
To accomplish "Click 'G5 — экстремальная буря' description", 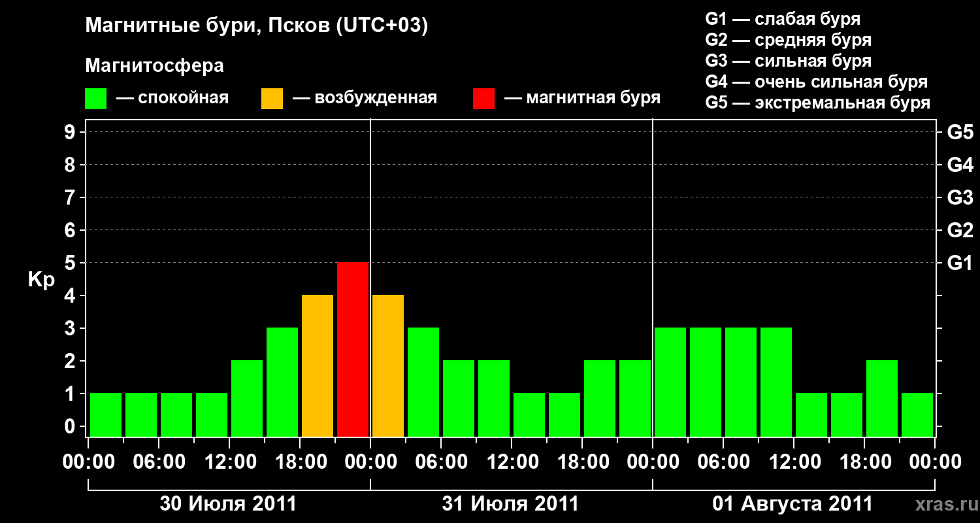I will coord(818,103).
